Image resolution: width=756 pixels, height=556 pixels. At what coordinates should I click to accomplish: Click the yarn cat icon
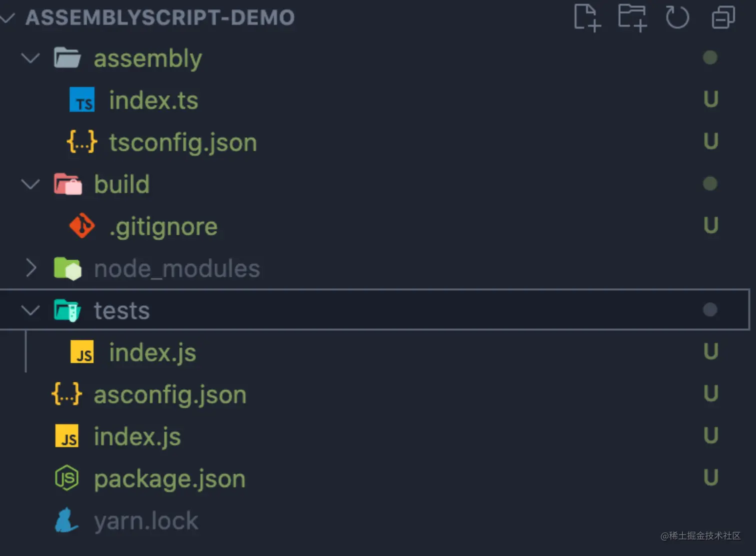[66, 520]
